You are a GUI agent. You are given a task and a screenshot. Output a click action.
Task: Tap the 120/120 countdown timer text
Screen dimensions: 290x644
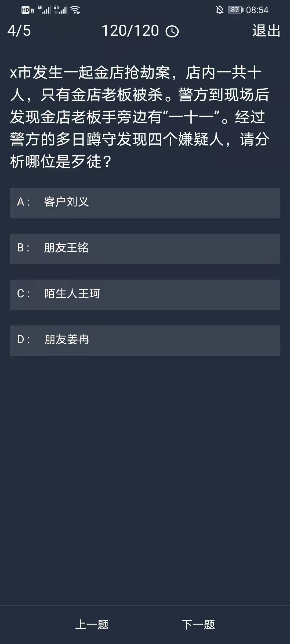click(x=130, y=31)
